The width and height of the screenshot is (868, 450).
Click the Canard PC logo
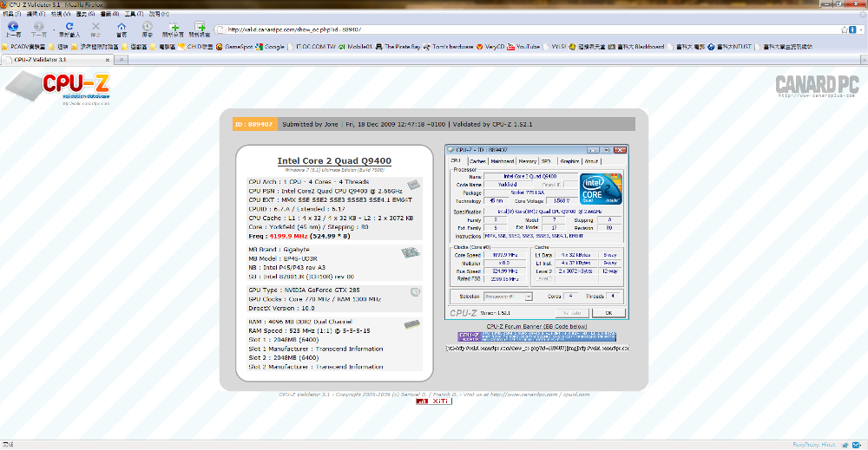(817, 86)
